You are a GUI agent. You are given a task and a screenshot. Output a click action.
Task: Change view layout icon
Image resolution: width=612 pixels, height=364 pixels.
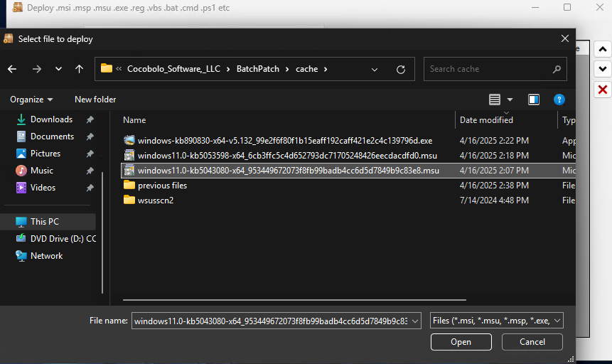pyautogui.click(x=495, y=100)
